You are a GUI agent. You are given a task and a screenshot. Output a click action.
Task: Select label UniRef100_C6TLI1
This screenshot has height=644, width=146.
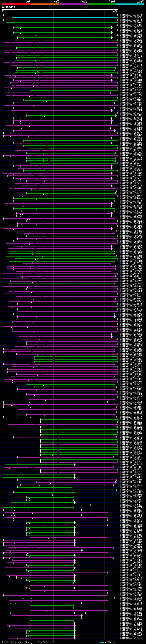(x=131, y=67)
